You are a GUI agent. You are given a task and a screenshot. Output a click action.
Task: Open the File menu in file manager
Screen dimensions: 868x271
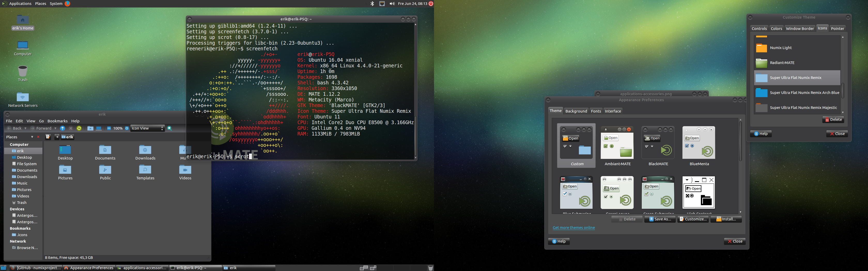pyautogui.click(x=9, y=121)
